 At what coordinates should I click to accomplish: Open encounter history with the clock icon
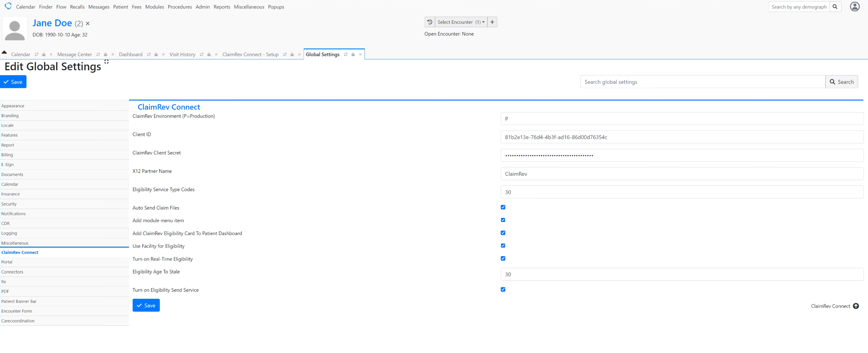pyautogui.click(x=429, y=22)
